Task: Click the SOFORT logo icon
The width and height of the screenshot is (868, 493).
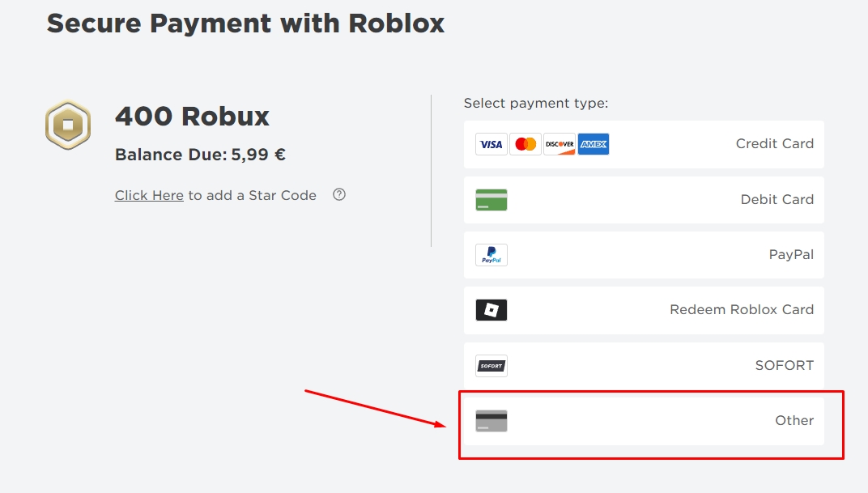Action: [491, 366]
